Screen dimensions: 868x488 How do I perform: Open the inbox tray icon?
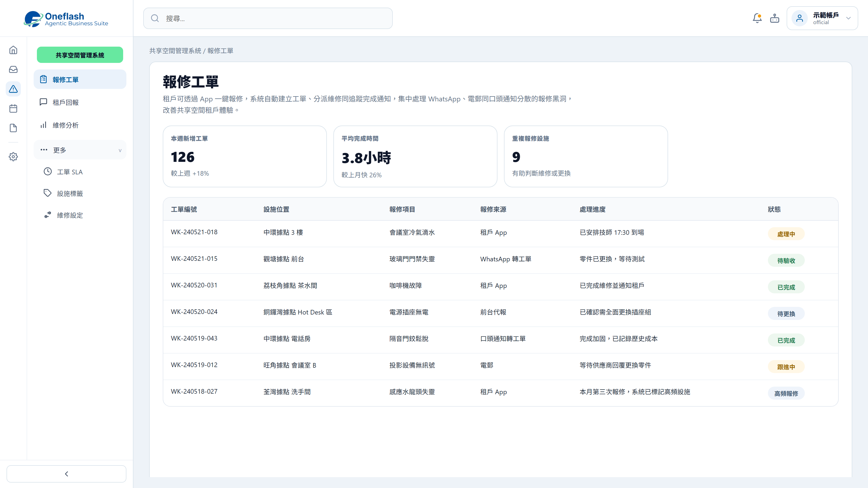tap(13, 69)
